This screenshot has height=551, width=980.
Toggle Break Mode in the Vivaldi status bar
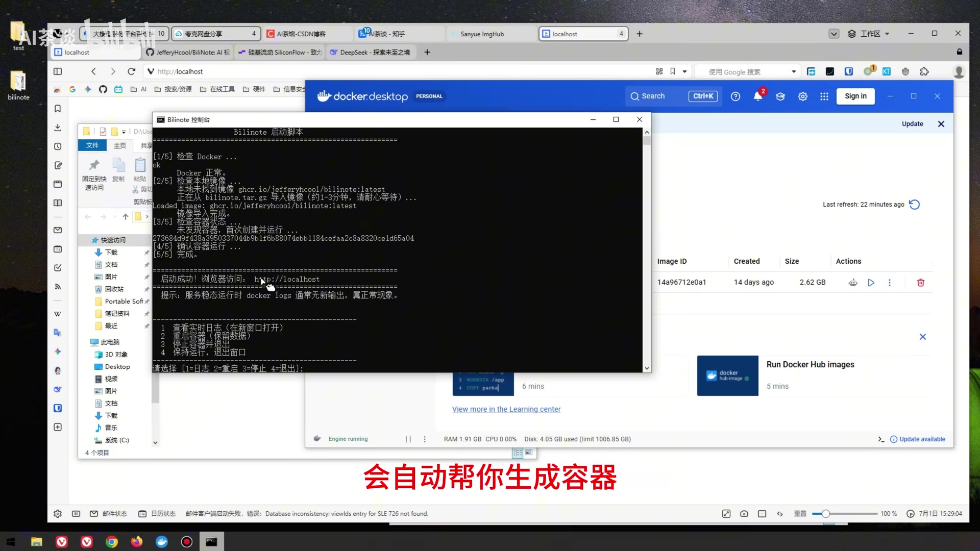[76, 514]
